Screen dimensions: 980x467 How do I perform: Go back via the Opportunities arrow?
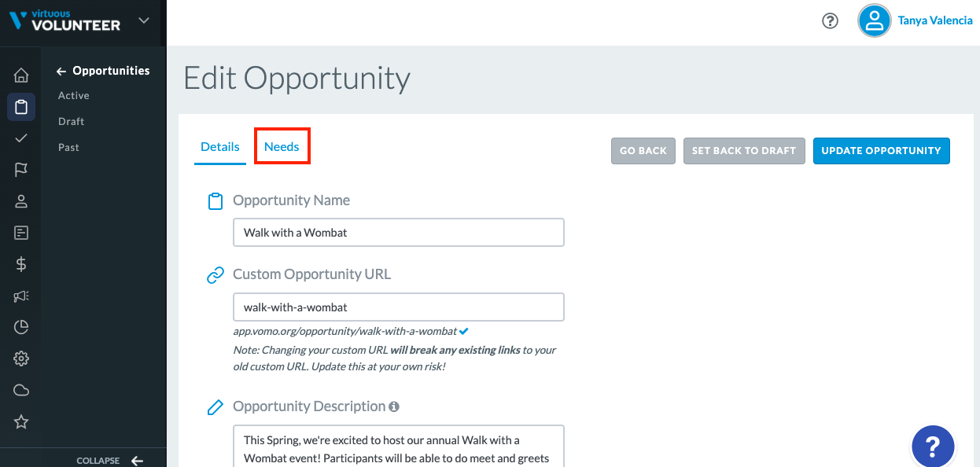[61, 72]
